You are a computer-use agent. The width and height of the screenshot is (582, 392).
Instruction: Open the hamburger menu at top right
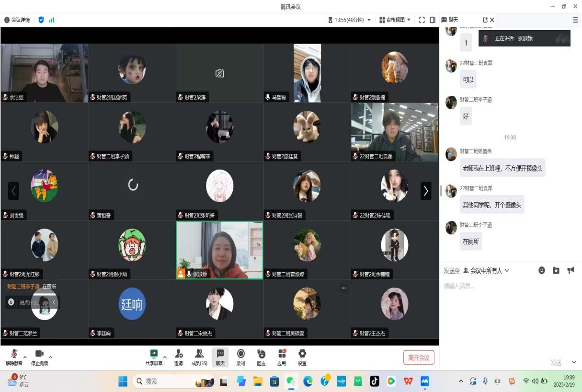point(575,20)
